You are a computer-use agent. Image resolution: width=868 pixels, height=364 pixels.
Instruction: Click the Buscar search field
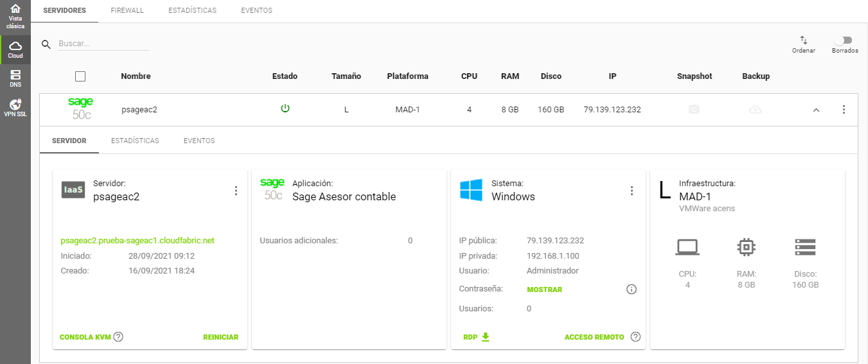point(103,44)
